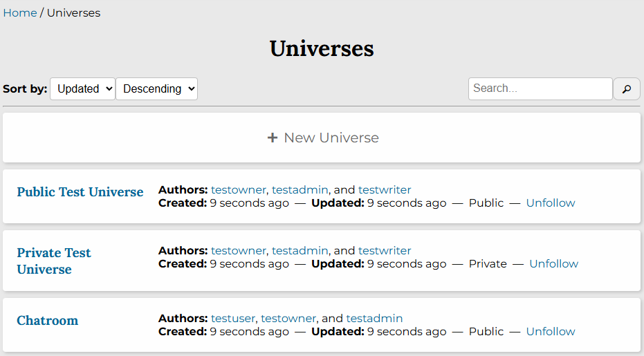Open testuser author profile in Chatroom
This screenshot has width=644, height=356.
(x=233, y=319)
